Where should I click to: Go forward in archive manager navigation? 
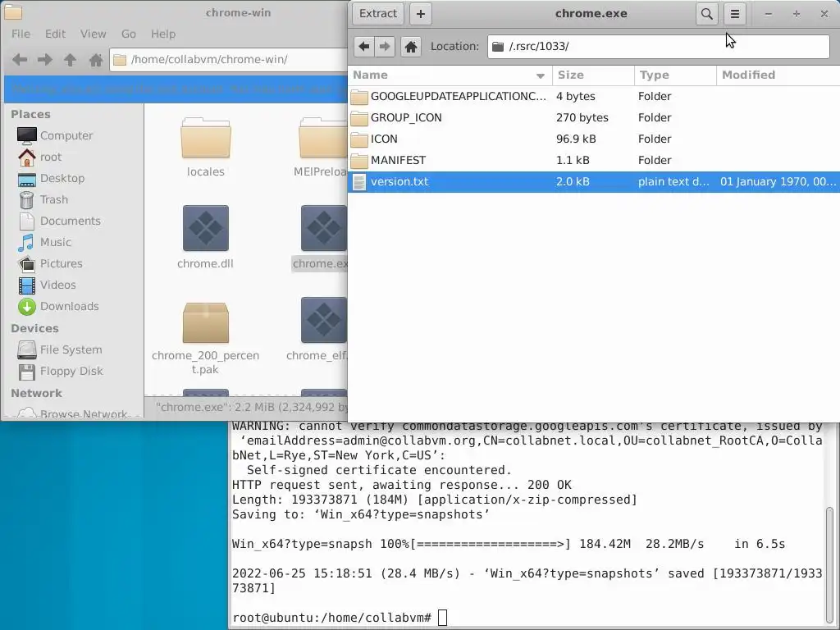[x=385, y=47]
